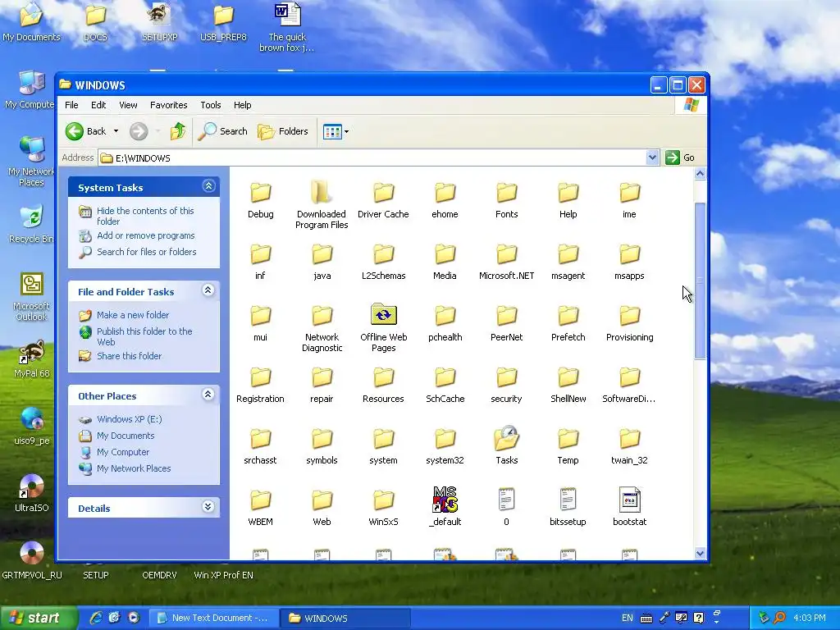Viewport: 840px width, 630px height.
Task: Open the Help menu
Action: pyautogui.click(x=242, y=105)
